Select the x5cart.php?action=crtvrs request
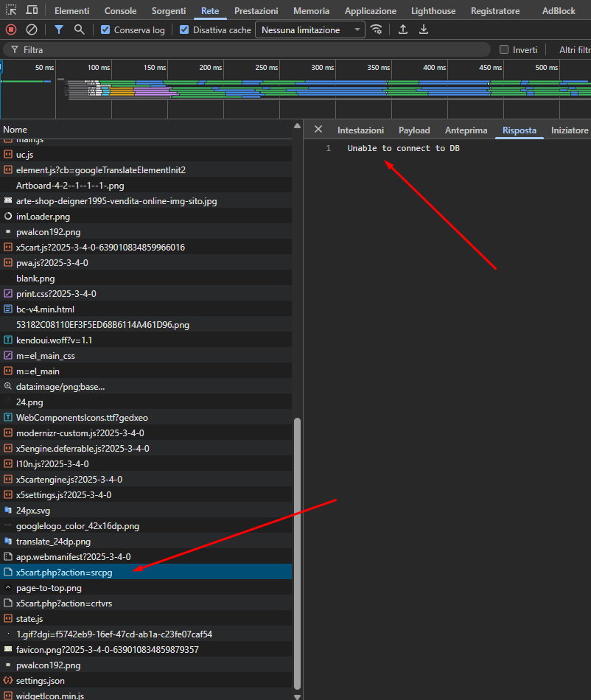The image size is (591, 700). point(64,603)
